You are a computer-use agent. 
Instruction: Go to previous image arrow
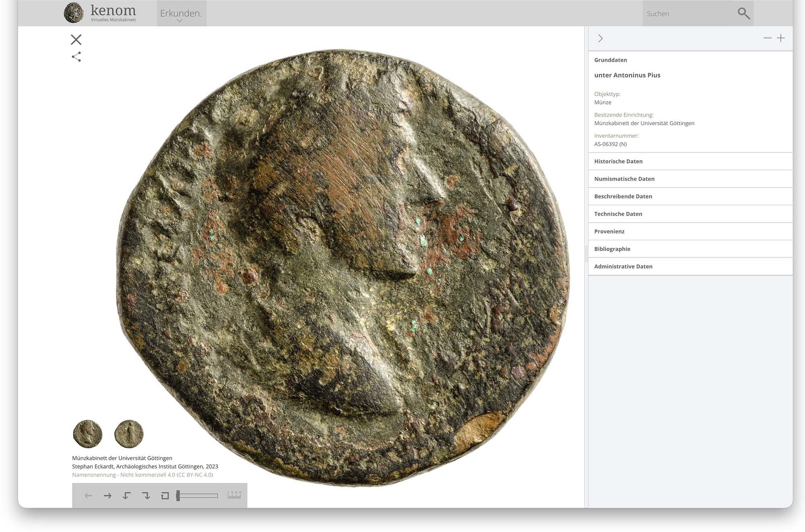click(89, 496)
